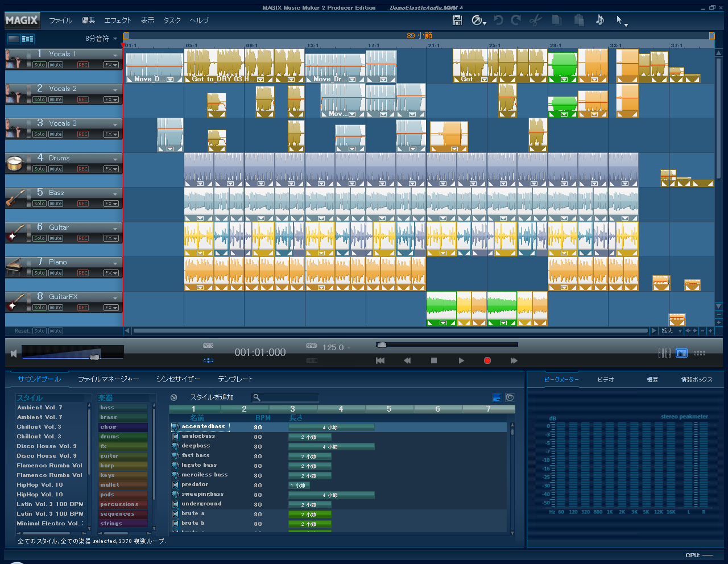
Task: Click the loop playback icon under POS
Action: [208, 360]
